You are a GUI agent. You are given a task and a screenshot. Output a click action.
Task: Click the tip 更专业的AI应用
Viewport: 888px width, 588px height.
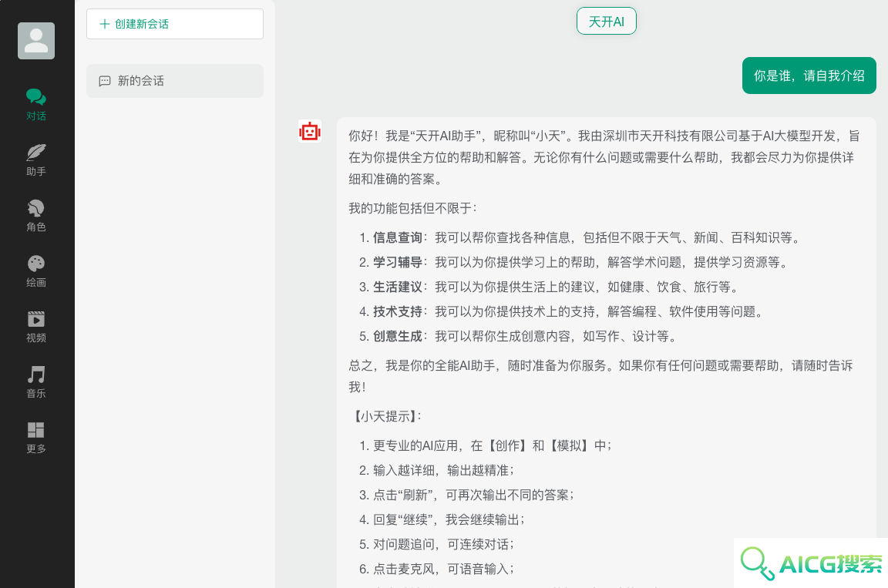[486, 446]
